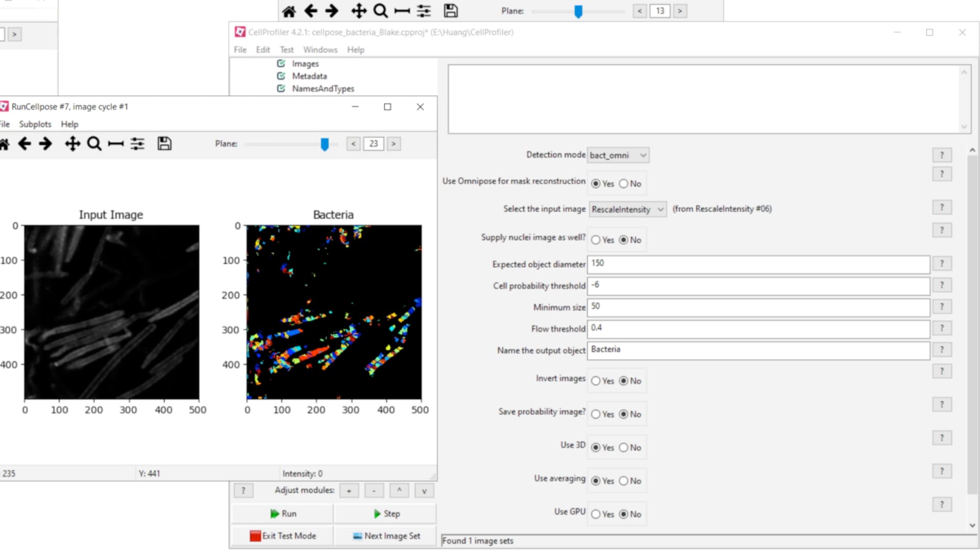Select the Pan tool in the RunCellpose window
Viewport: 980px width, 554px height.
coord(72,144)
